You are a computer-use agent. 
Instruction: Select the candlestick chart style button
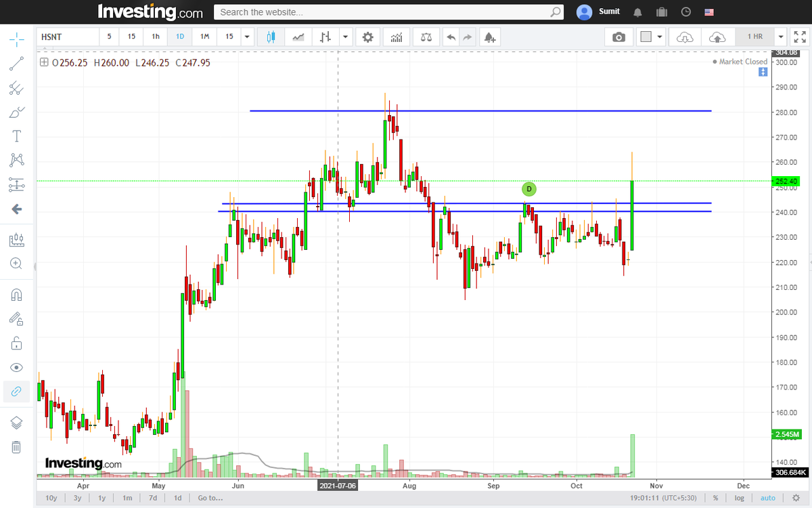click(x=271, y=37)
